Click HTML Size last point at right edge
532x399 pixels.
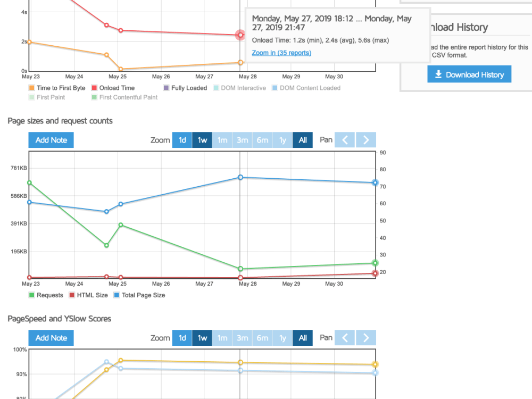[375, 273]
